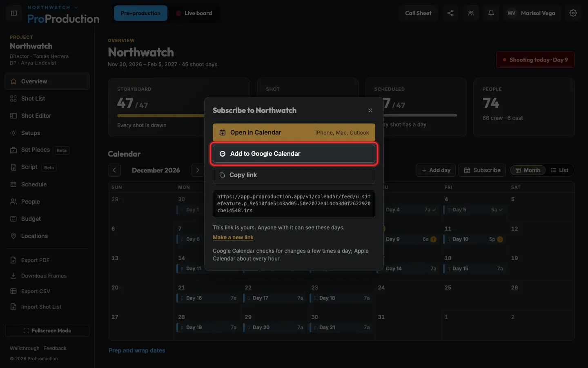Open Marisol Vega user menu
This screenshot has height=368, width=588.
[x=532, y=13]
